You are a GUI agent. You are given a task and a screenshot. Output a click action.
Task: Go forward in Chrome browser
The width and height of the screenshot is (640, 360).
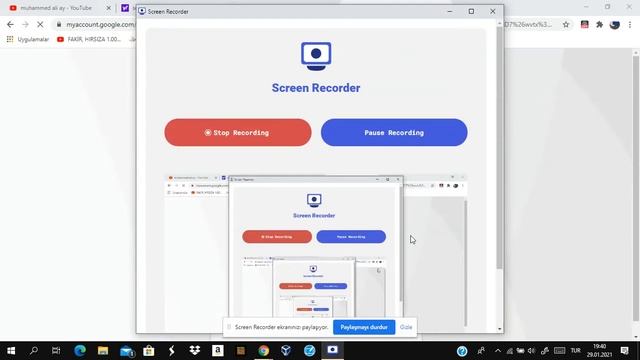click(25, 24)
